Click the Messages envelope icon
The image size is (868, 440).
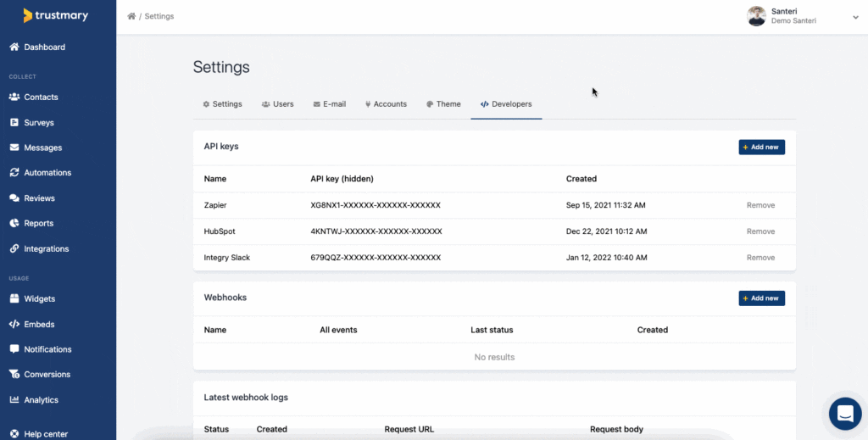point(14,148)
